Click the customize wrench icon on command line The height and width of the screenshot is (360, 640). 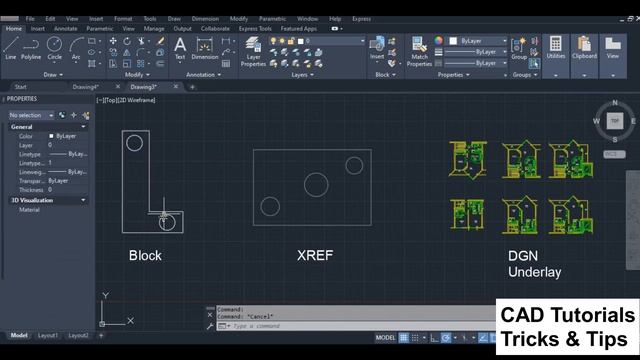point(210,326)
